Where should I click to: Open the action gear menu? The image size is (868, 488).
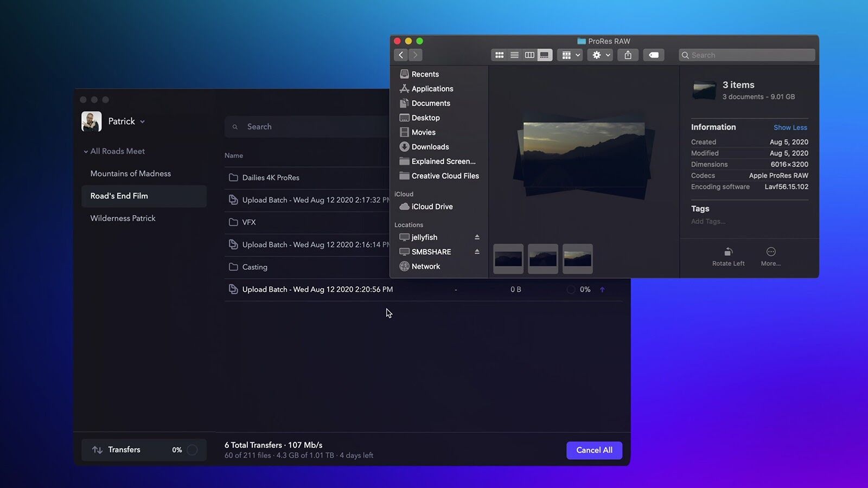click(x=600, y=55)
